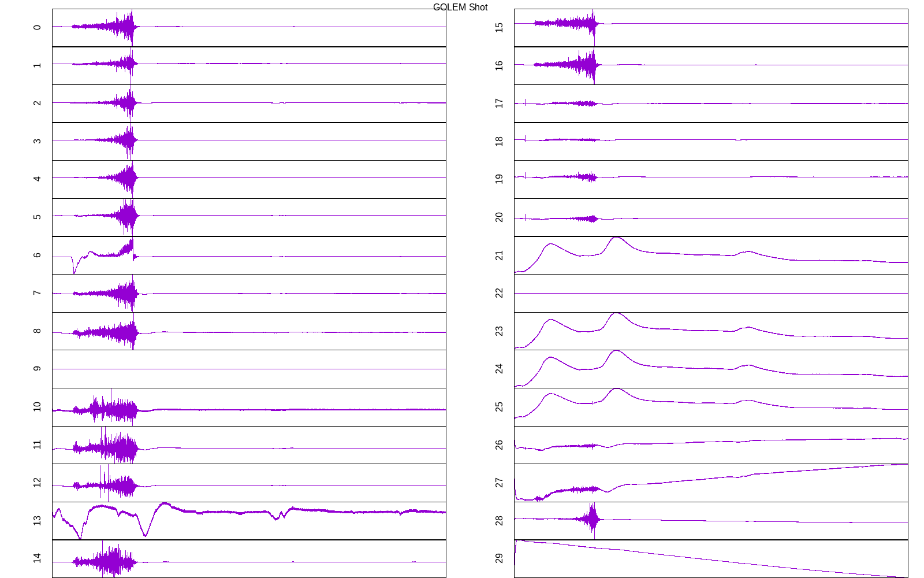Open the flat channel 9 plot
924x578 pixels.
(x=249, y=369)
